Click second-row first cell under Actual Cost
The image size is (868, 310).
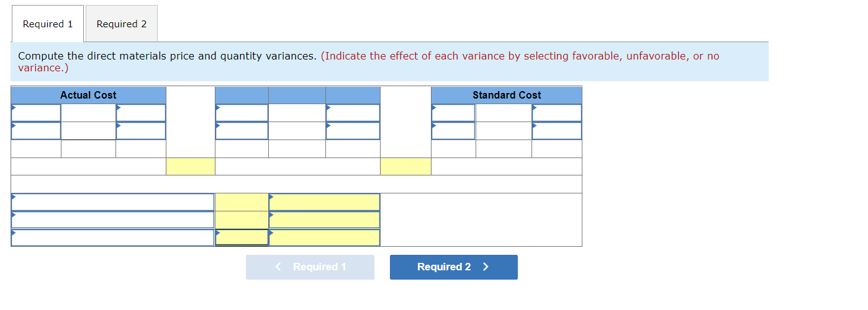pos(36,131)
